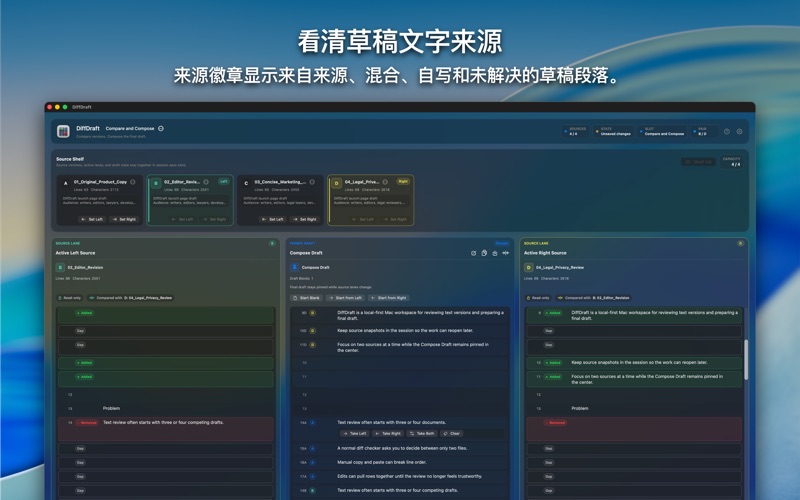This screenshot has width=800, height=500.
Task: Open Compared with D: 04_Legal_Privacy_Review selector
Action: tap(131, 298)
